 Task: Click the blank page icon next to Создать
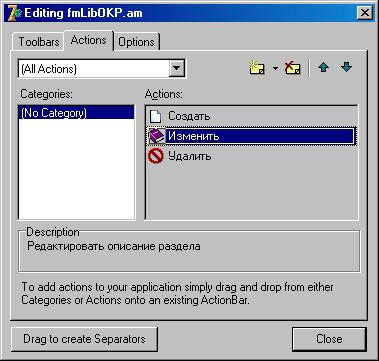pyautogui.click(x=155, y=116)
